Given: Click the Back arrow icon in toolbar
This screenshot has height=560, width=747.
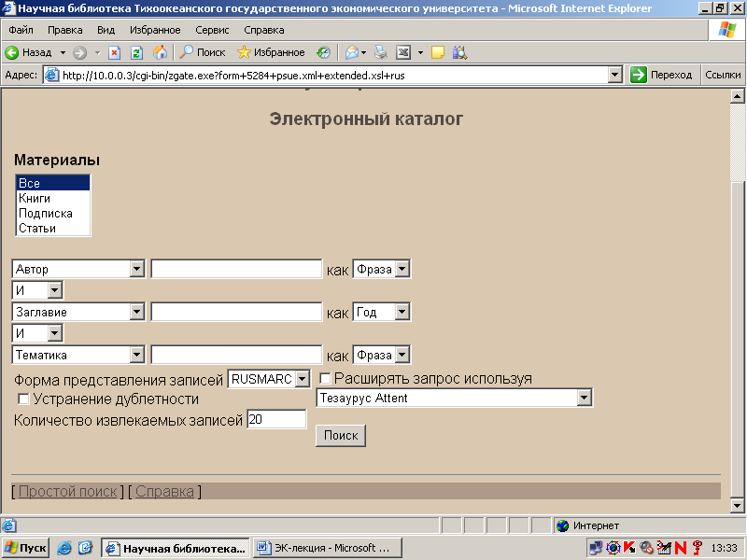Looking at the screenshot, I should (x=12, y=52).
